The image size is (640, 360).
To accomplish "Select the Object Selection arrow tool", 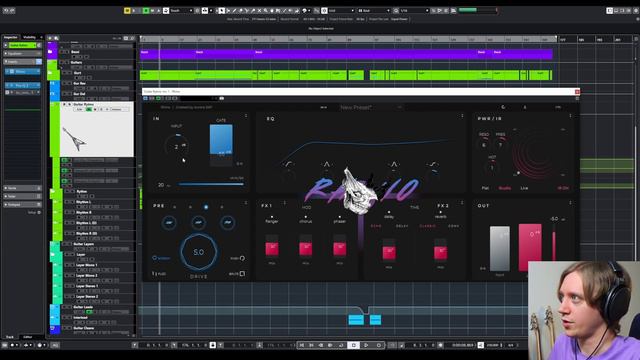I will coord(221,11).
